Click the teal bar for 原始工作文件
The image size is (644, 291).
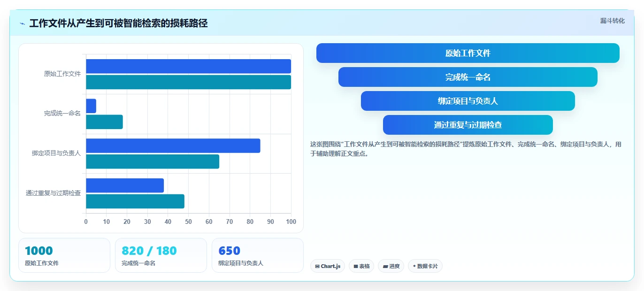(188, 82)
